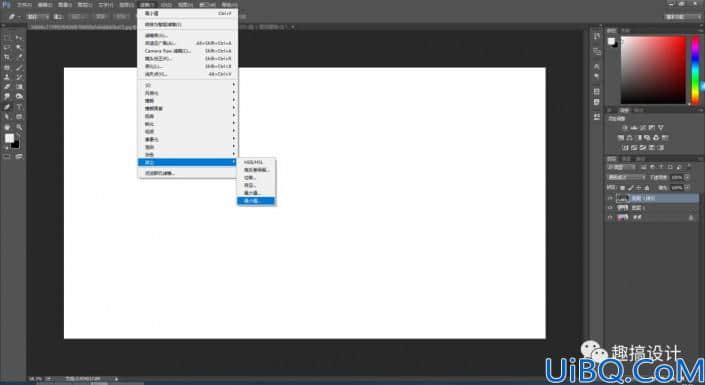Hide the middle layer 图层 1
This screenshot has height=385, width=705.
pyautogui.click(x=610, y=208)
